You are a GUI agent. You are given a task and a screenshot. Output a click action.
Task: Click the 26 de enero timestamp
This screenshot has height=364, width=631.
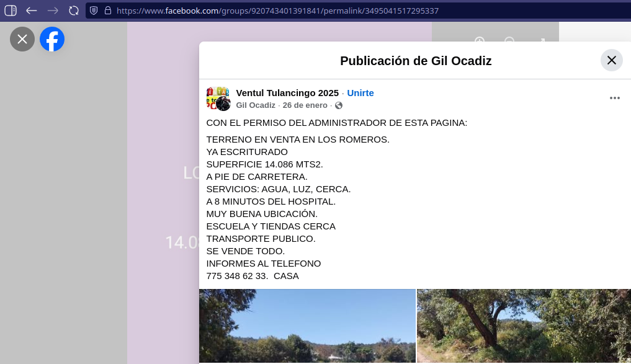305,105
